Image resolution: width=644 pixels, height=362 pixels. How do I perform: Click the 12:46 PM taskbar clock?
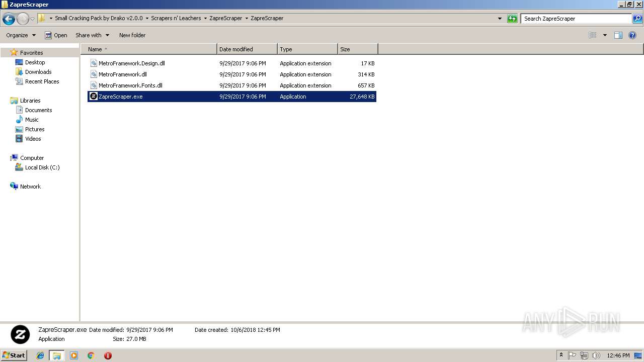[618, 355]
